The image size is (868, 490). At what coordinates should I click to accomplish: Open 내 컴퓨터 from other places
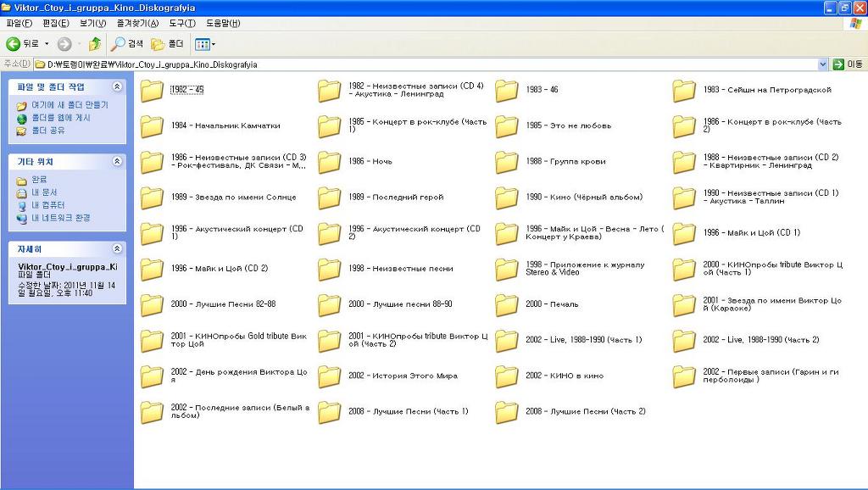[x=48, y=205]
